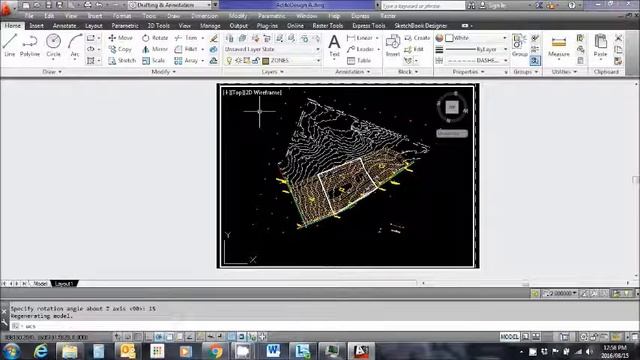
Task: Click the Leader annotation tool
Action: [x=360, y=49]
